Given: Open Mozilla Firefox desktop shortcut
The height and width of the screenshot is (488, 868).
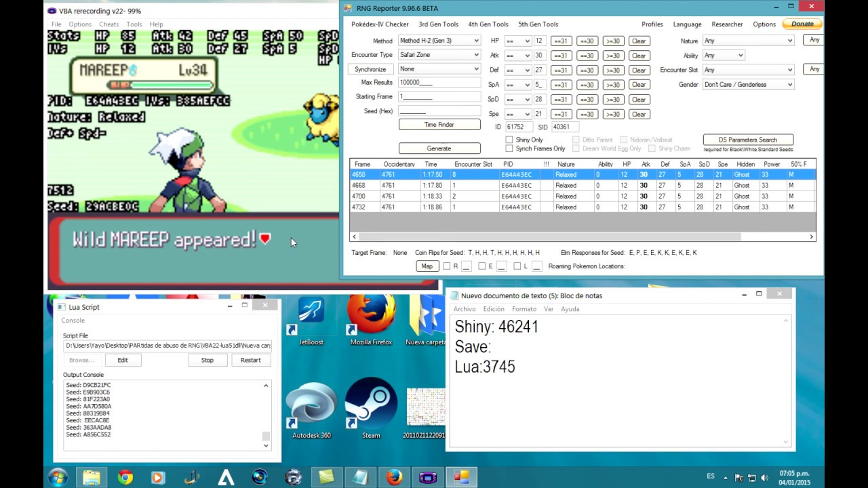Looking at the screenshot, I should point(371,321).
